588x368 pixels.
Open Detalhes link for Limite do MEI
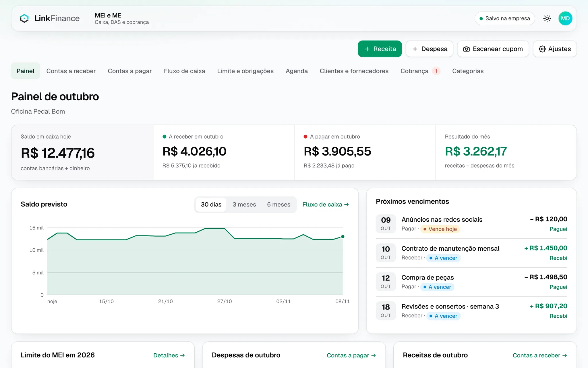click(169, 355)
